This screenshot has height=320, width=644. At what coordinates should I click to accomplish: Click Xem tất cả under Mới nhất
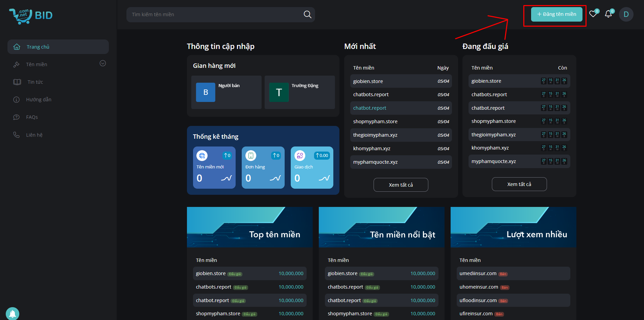point(401,185)
